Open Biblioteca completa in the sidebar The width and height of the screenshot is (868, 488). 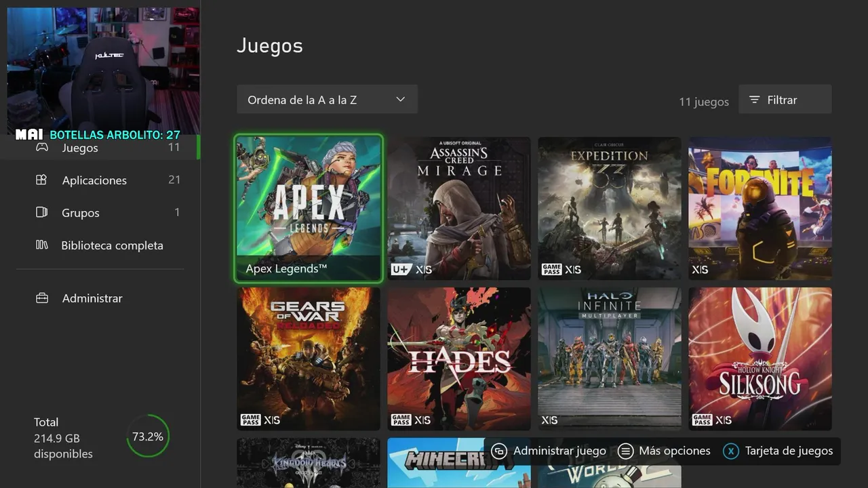100,245
